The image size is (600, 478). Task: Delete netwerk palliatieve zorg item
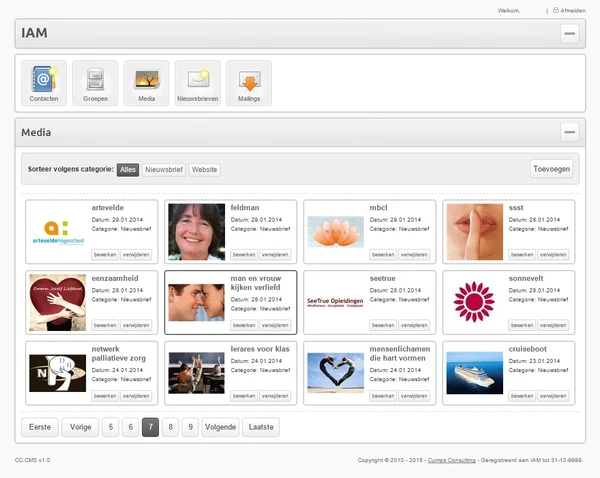pos(136,396)
